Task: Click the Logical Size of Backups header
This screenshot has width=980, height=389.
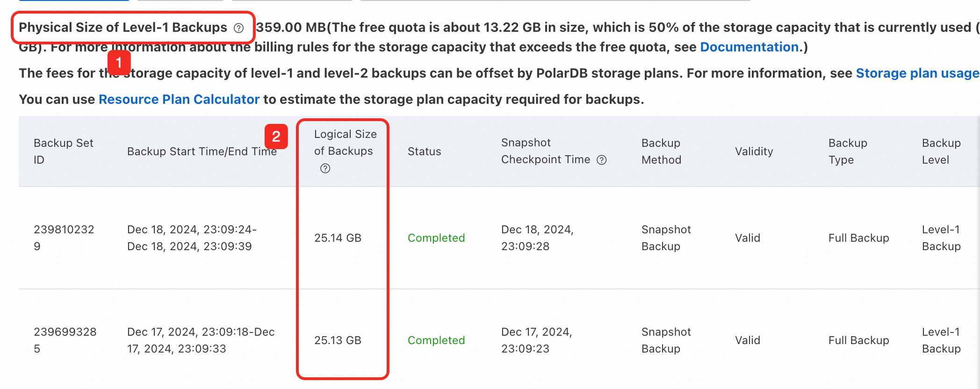Action: point(345,143)
